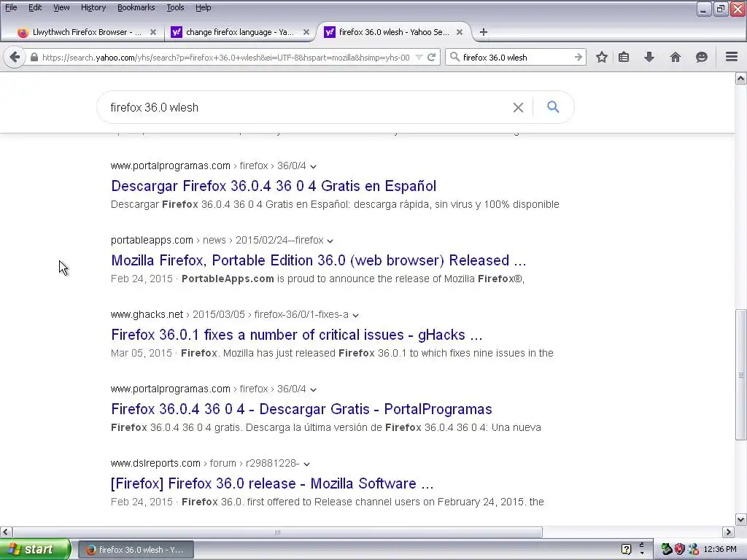
Task: Click the help question-mark tray icon
Action: pos(626,549)
